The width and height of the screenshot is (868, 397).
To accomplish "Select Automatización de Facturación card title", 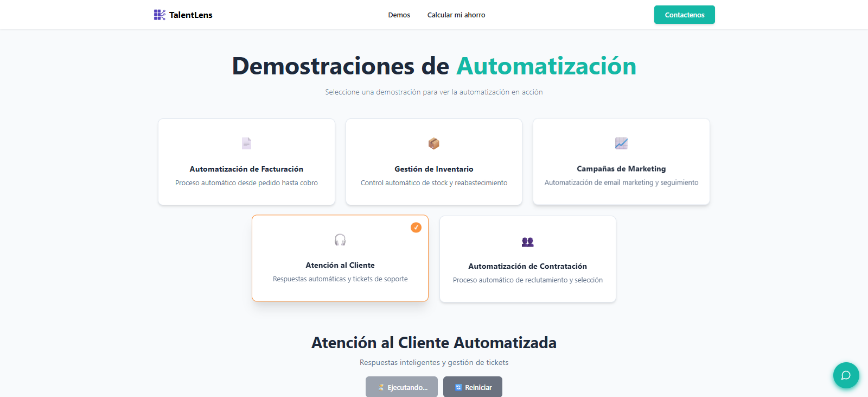I will (246, 169).
